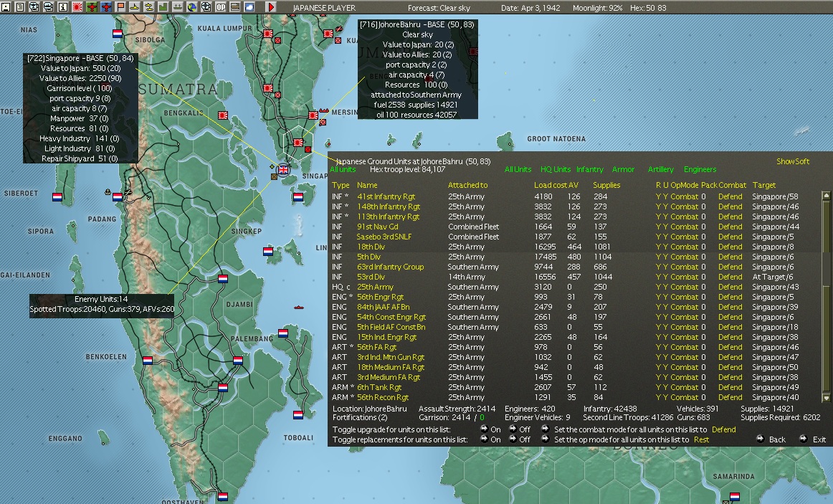This screenshot has height=504, width=833.
Task: Click the red aircraft on blue icon
Action: (106, 7)
